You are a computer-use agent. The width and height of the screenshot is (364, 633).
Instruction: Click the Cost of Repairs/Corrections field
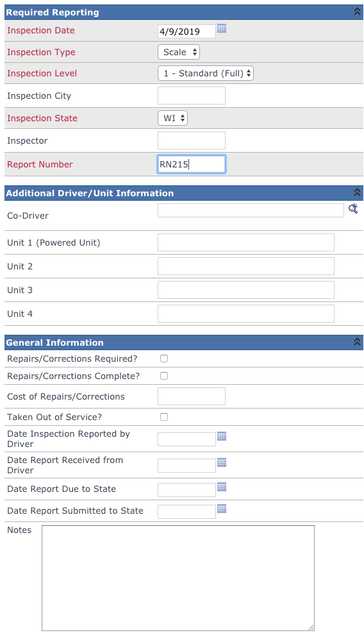tap(191, 396)
